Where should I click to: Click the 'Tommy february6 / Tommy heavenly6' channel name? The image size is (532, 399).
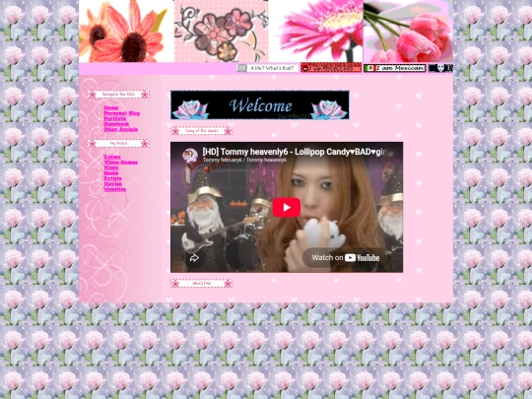point(245,160)
